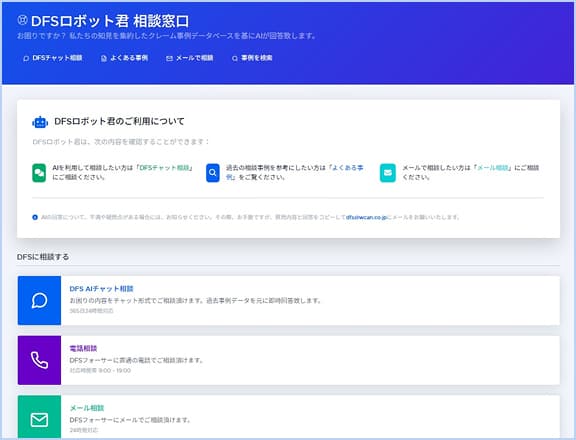
Task: Click the dfs email address link
Action: [x=366, y=217]
